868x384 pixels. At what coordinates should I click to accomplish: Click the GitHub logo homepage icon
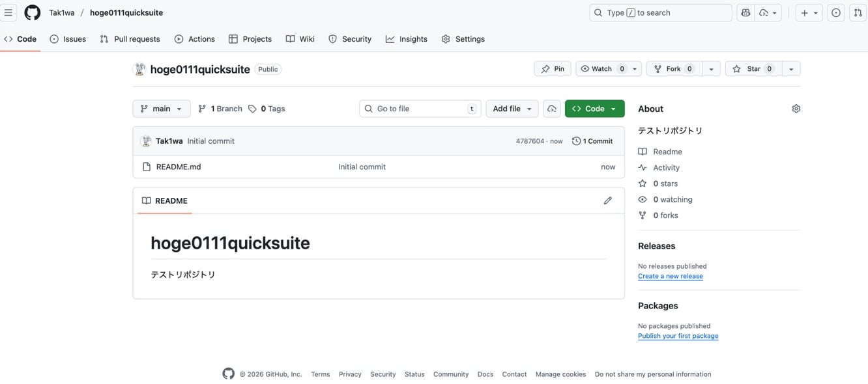coord(32,12)
